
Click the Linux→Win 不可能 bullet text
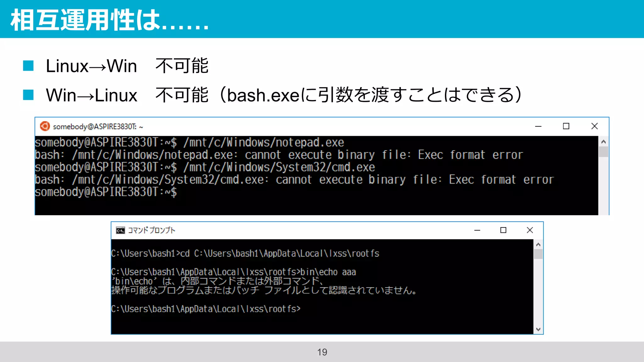tap(127, 66)
